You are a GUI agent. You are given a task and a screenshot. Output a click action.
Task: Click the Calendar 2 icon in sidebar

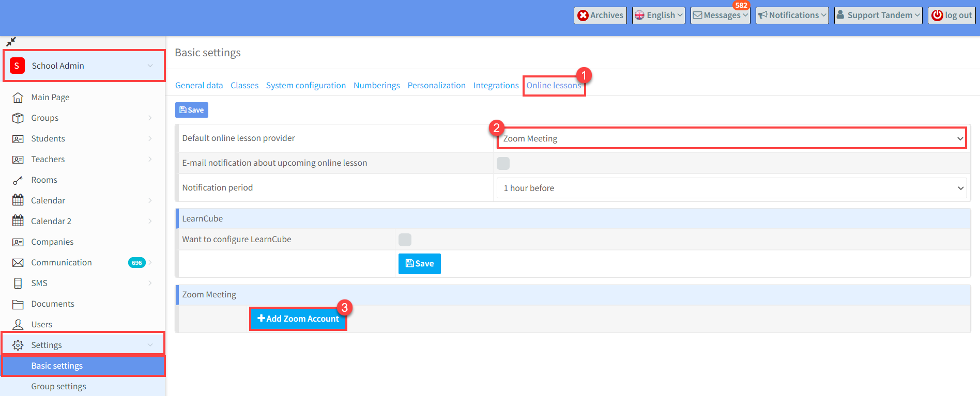click(x=18, y=221)
